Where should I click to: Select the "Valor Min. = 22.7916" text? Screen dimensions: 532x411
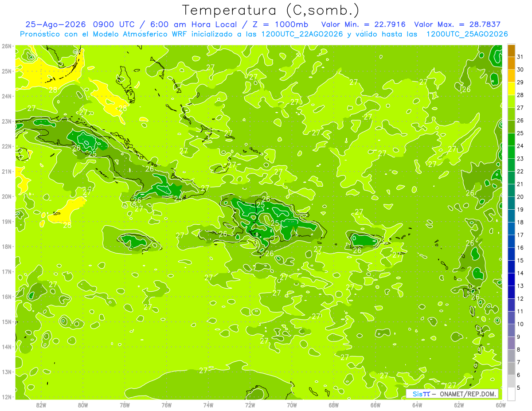tap(363, 24)
